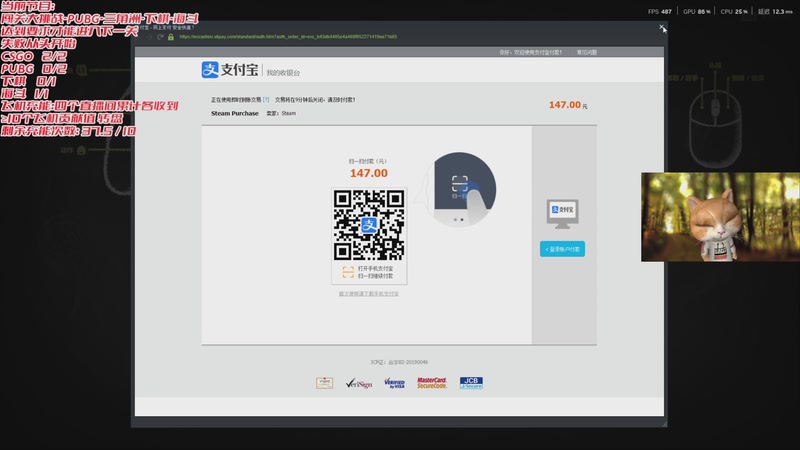Click the "Steam Purchase" order title
The height and width of the screenshot is (450, 800).
point(235,113)
